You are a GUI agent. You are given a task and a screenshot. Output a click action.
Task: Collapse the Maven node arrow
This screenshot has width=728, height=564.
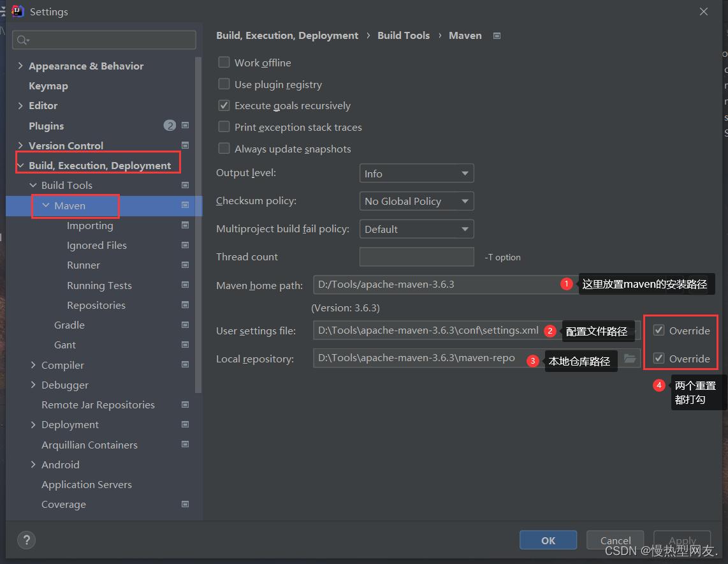[45, 205]
